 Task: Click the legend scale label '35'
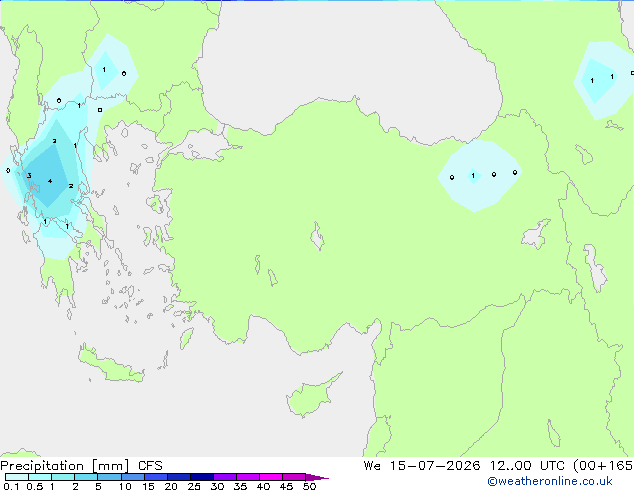tap(240, 486)
